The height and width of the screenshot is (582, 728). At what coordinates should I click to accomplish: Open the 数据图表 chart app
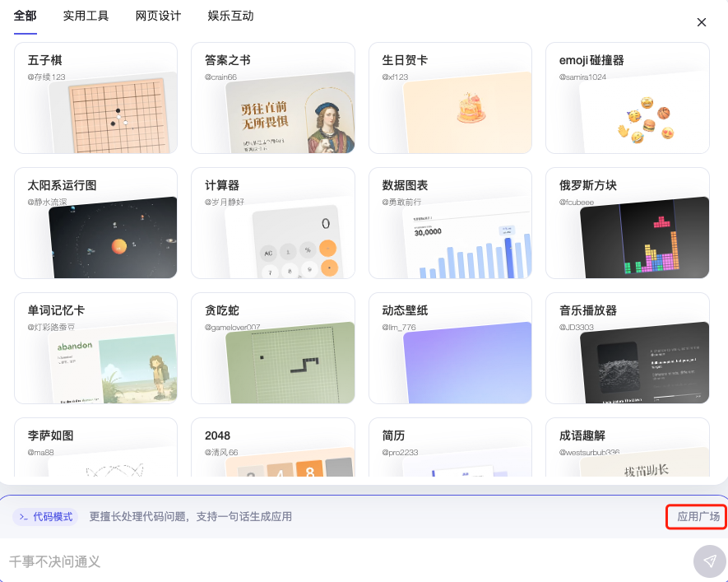coord(450,223)
